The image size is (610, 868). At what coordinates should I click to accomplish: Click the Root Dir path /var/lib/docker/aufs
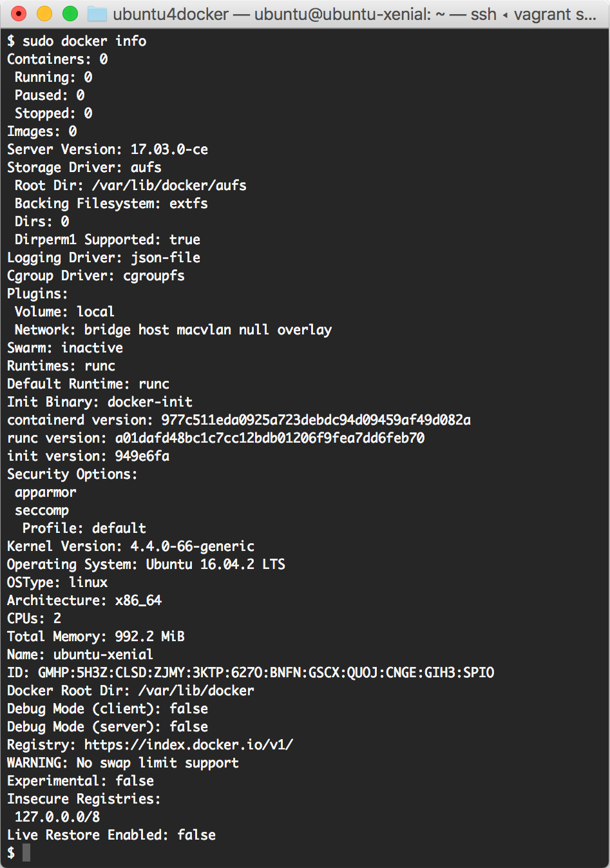point(169,186)
